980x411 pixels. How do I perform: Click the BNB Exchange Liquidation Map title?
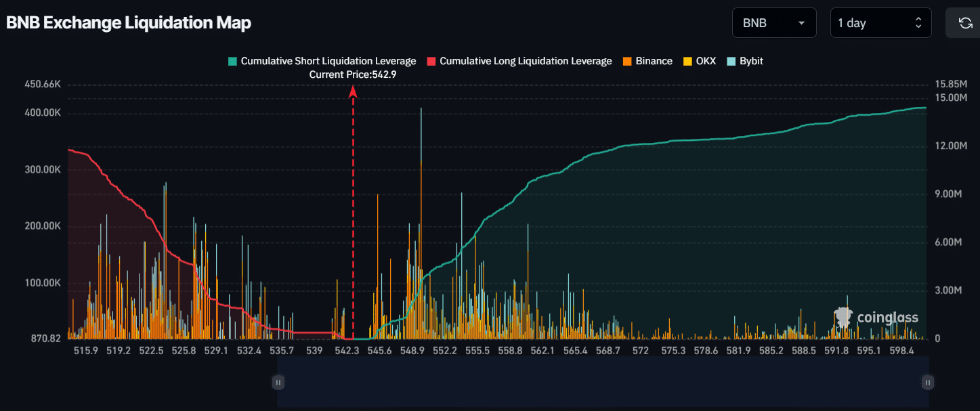(129, 23)
